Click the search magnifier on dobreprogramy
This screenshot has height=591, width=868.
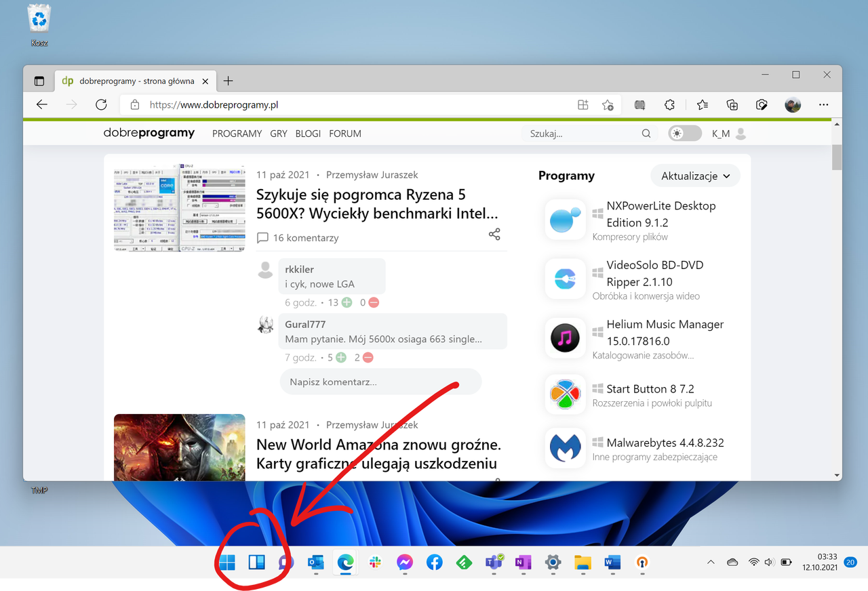646,134
